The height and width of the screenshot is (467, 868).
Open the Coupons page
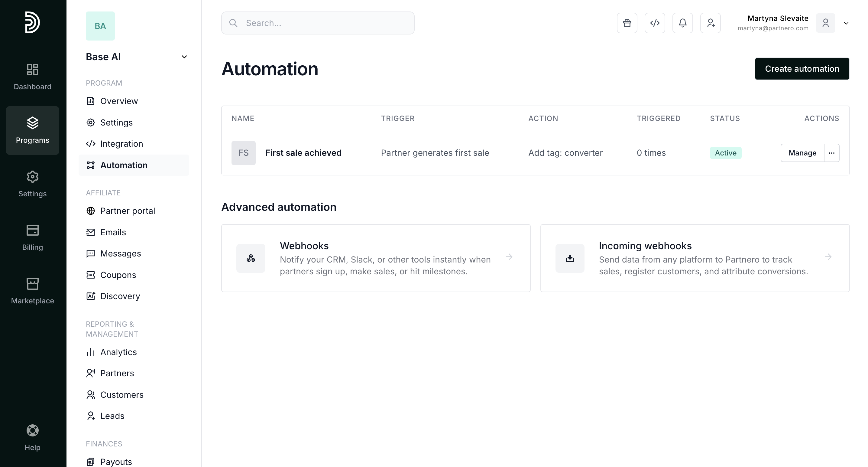click(118, 275)
